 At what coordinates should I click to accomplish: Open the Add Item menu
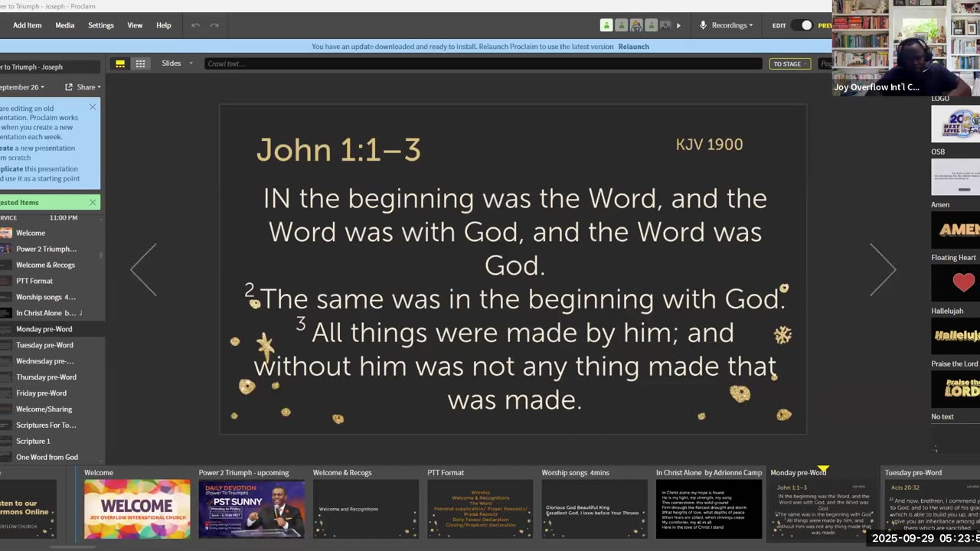tap(28, 25)
